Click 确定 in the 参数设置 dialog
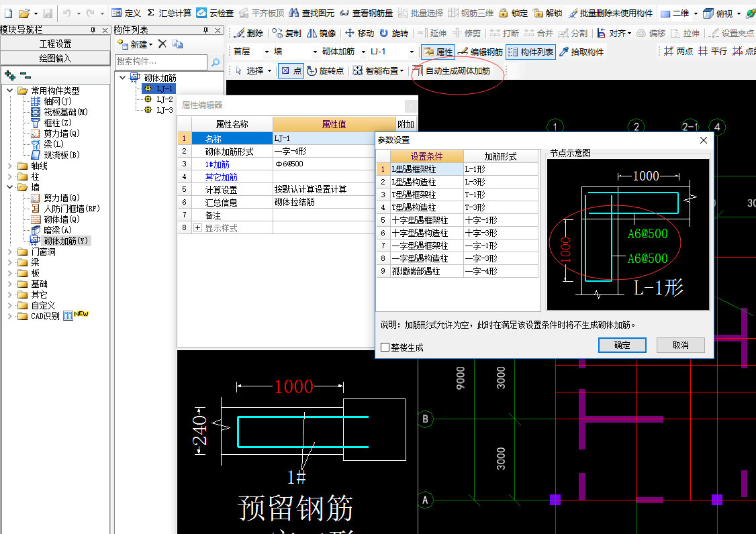This screenshot has width=756, height=534. click(622, 345)
